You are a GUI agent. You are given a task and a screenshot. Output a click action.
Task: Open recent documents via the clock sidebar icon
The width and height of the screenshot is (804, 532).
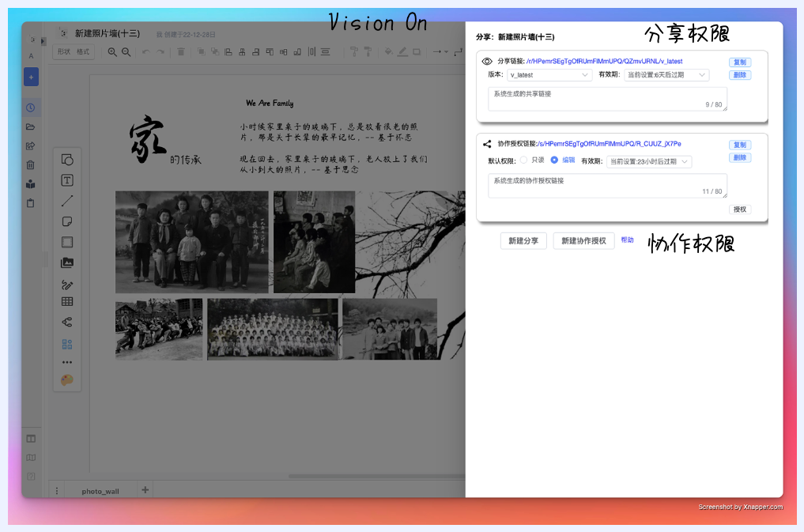(31, 107)
